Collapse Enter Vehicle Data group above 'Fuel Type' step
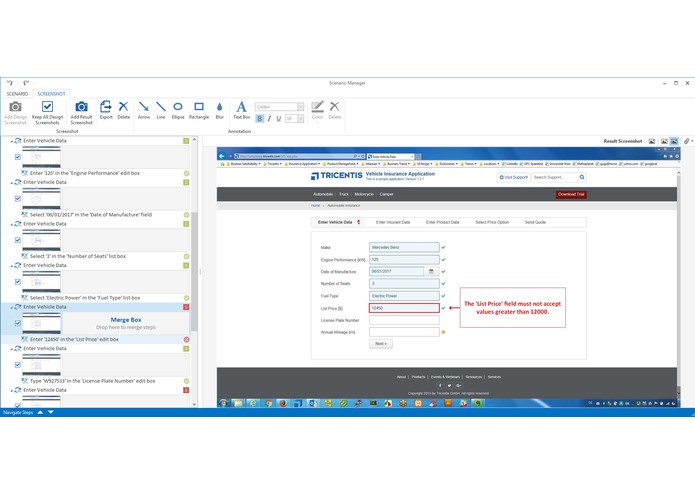 click(11, 266)
